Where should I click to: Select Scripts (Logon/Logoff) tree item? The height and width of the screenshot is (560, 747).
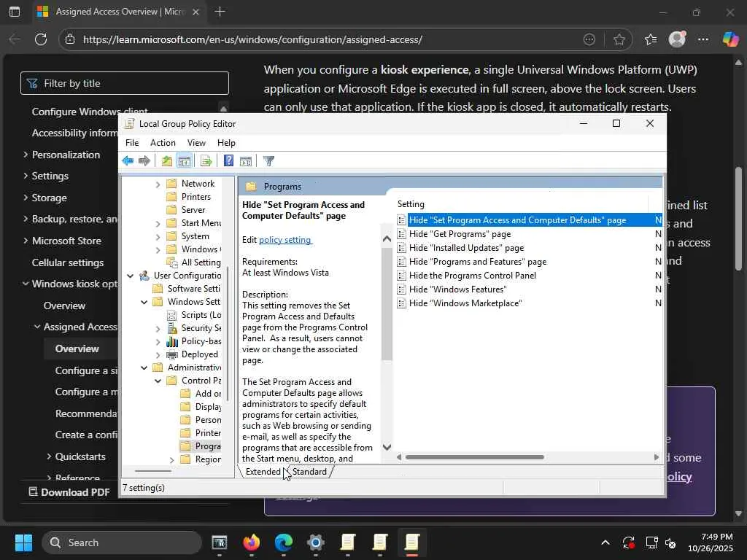(201, 315)
